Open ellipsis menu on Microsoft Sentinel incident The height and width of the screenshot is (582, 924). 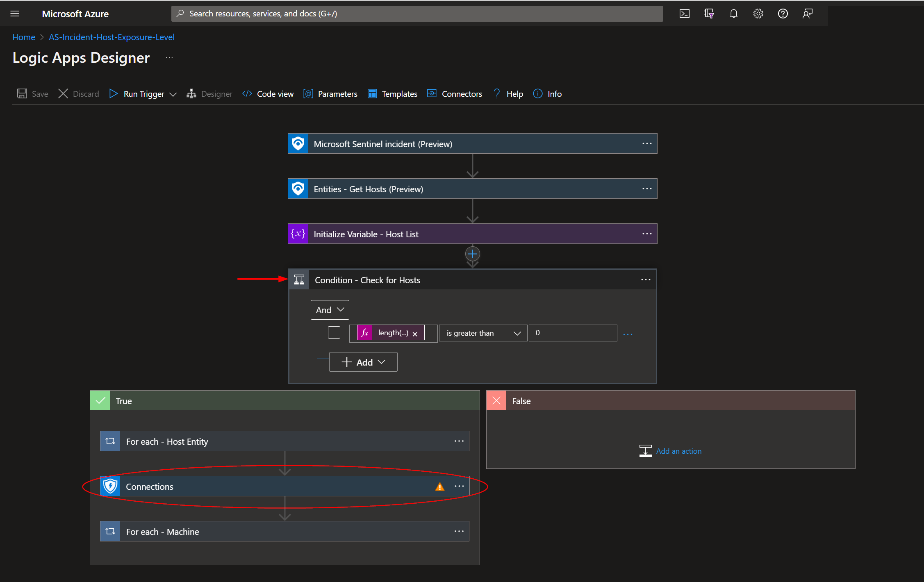coord(647,143)
